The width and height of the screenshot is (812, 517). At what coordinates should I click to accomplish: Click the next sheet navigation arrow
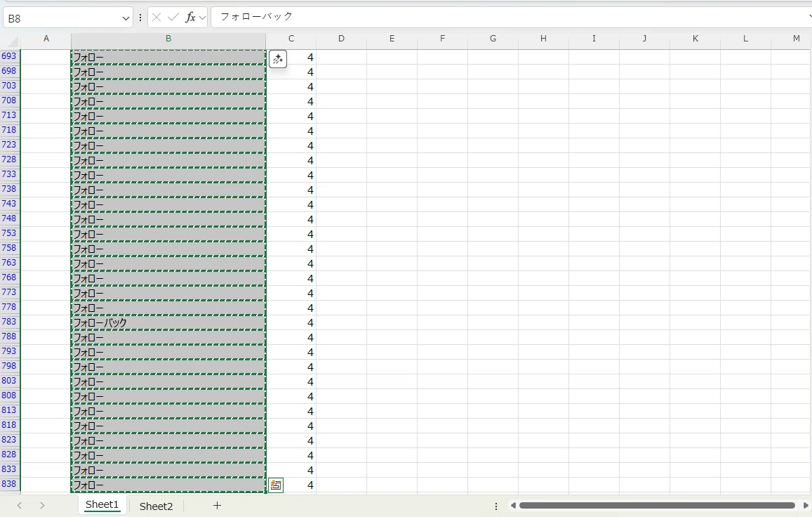(42, 505)
